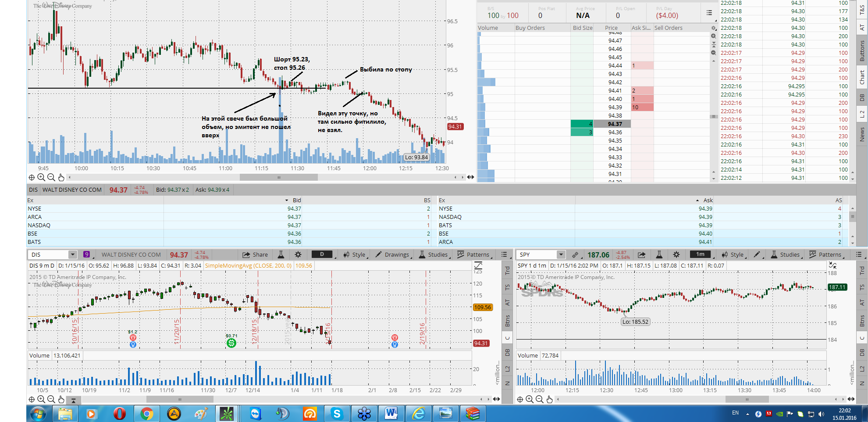Click the NYSE bid row in Level II

[x=230, y=209]
